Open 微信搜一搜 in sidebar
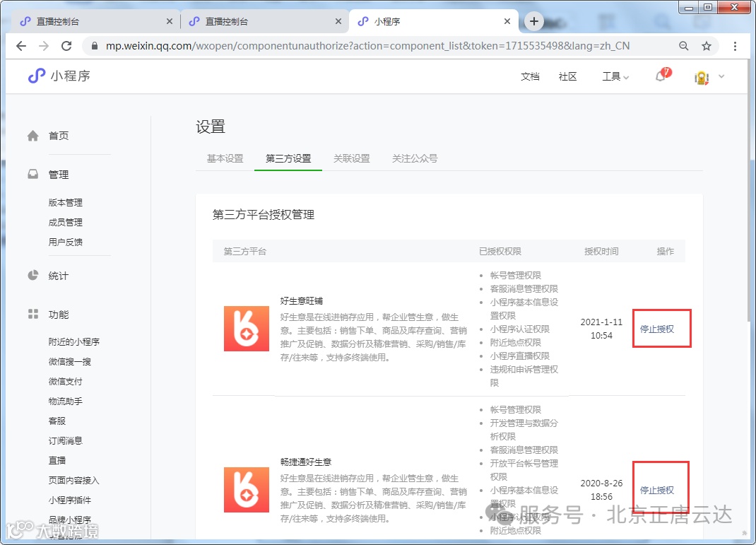The width and height of the screenshot is (756, 545). (x=69, y=361)
